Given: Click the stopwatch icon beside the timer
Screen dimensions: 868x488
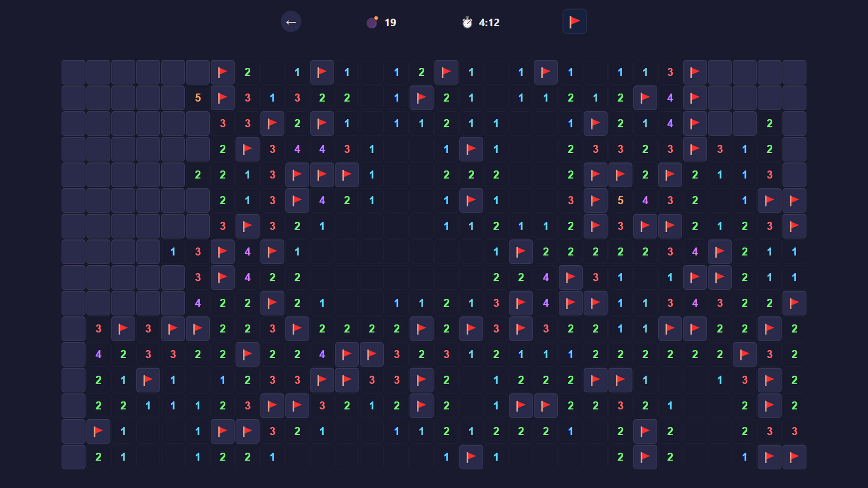Looking at the screenshot, I should click(466, 22).
